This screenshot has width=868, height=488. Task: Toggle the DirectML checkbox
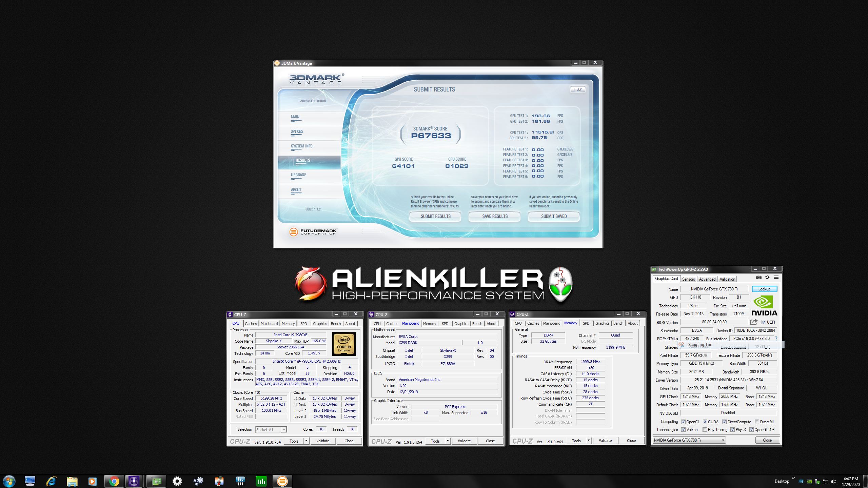[x=757, y=422]
